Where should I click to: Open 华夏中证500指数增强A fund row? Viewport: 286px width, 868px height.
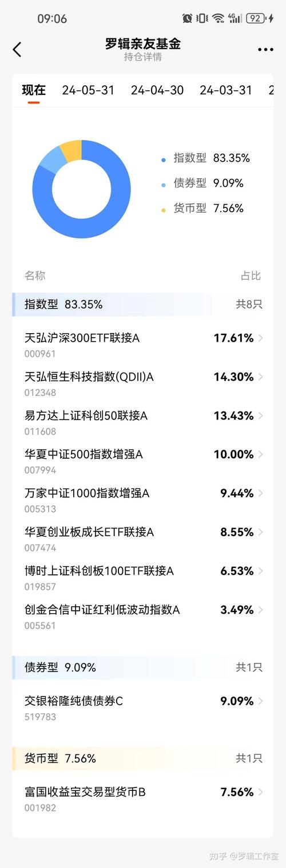143,461
